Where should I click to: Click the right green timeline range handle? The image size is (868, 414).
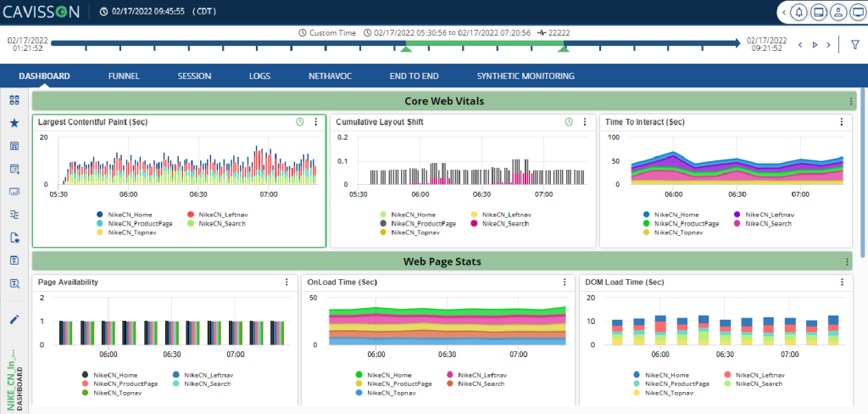(564, 50)
